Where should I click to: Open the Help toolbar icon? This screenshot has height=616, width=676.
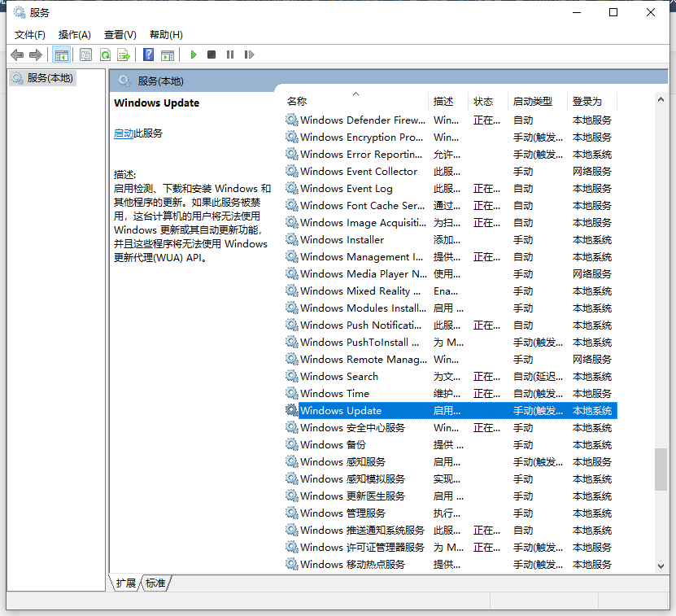pyautogui.click(x=149, y=55)
